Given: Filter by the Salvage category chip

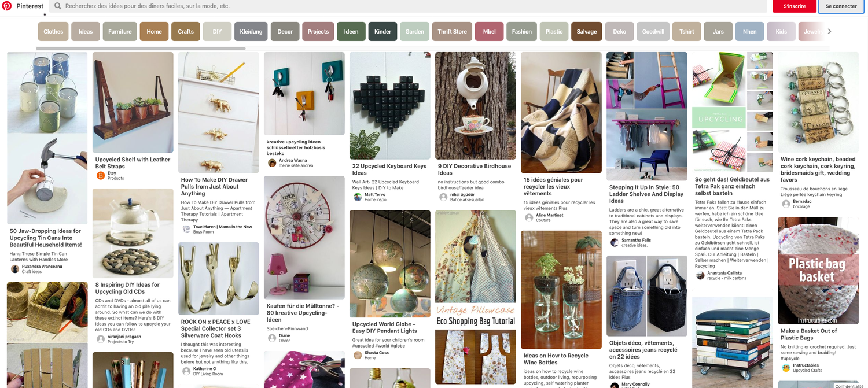Looking at the screenshot, I should point(586,32).
